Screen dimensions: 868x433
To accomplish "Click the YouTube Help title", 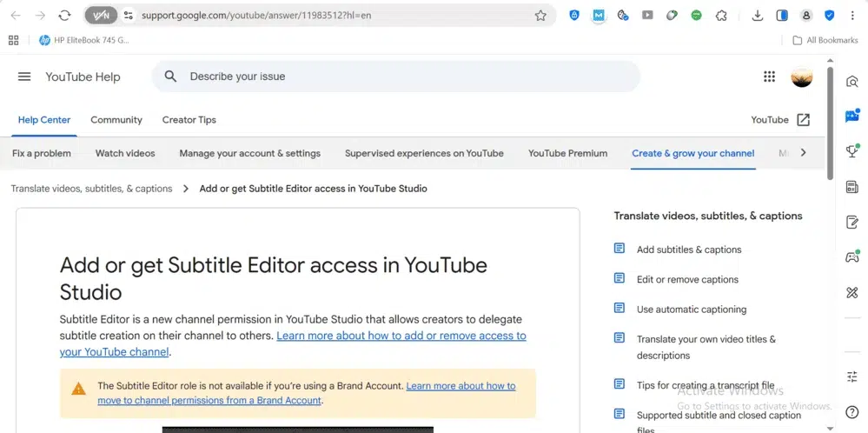I will click(x=83, y=77).
